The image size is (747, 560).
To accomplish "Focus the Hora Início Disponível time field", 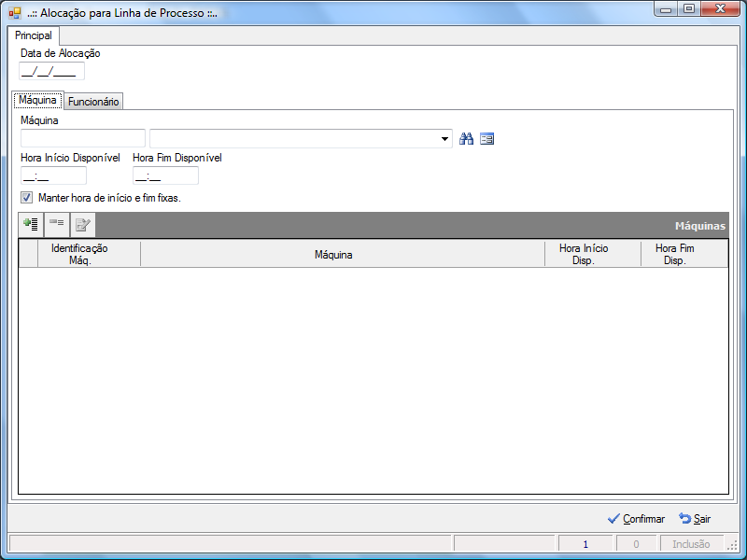I will [53, 175].
